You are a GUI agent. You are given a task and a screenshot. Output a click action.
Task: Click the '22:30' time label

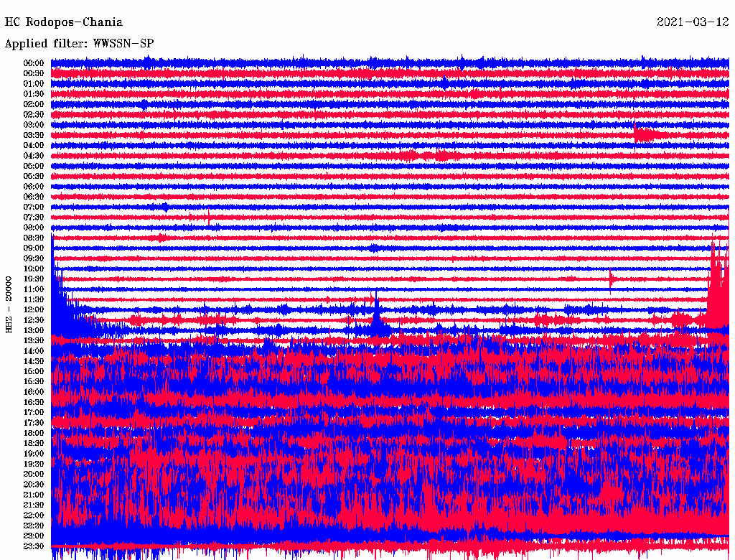pos(34,526)
